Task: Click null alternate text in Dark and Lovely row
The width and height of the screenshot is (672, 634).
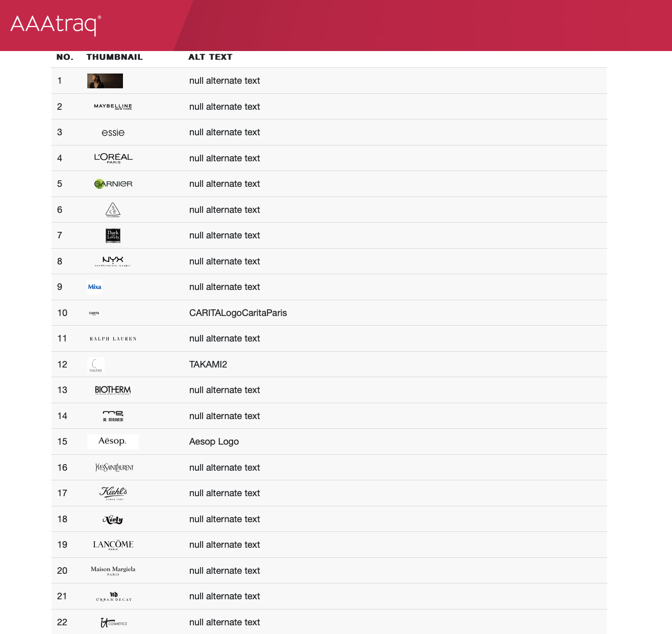Action: click(x=225, y=235)
